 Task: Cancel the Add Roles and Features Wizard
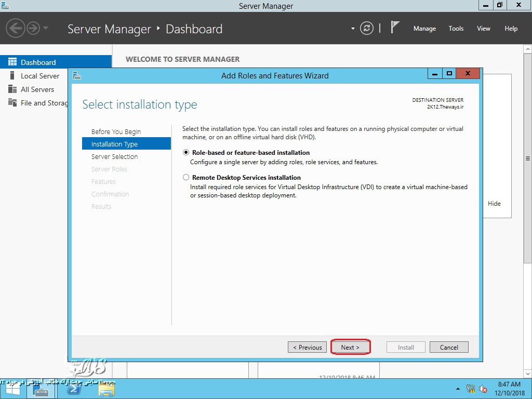449,347
